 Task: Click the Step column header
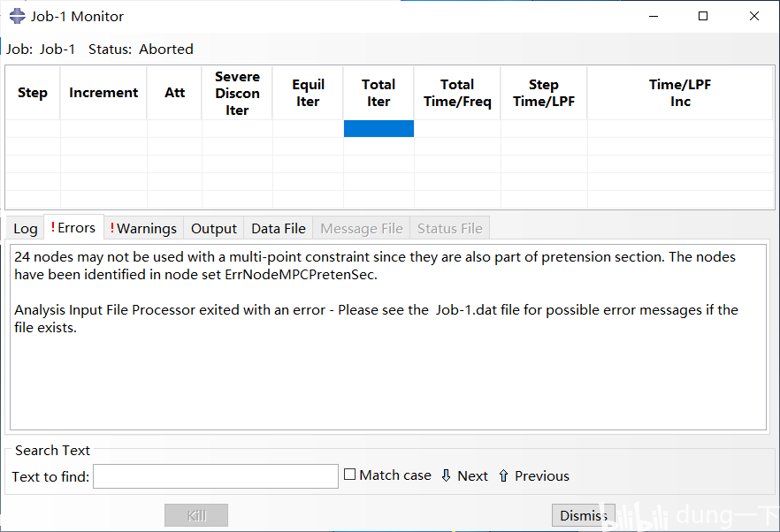[x=33, y=93]
